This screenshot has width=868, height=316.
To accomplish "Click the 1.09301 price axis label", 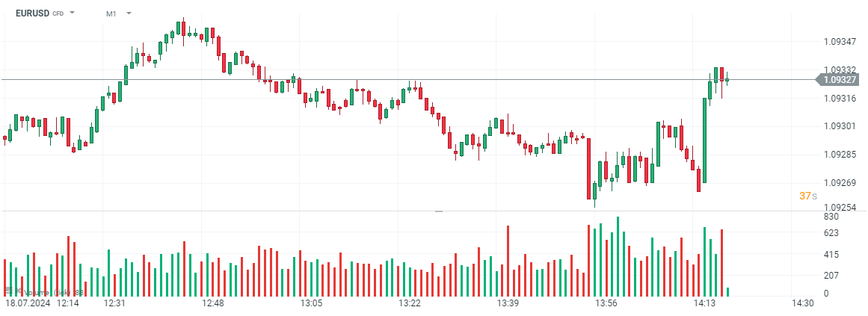I will pyautogui.click(x=840, y=126).
